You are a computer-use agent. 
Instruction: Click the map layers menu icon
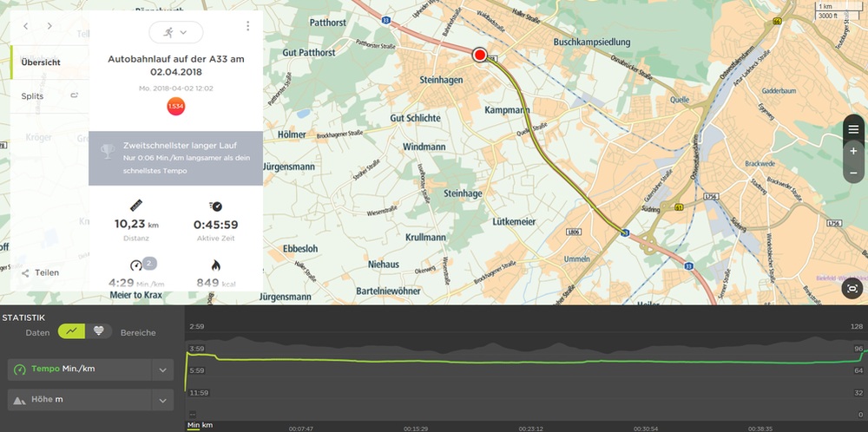[x=853, y=129]
